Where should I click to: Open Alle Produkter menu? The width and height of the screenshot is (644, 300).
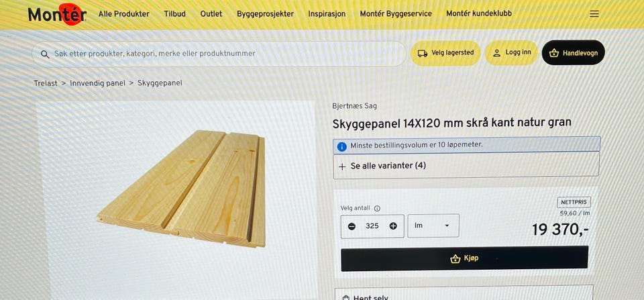click(x=123, y=14)
